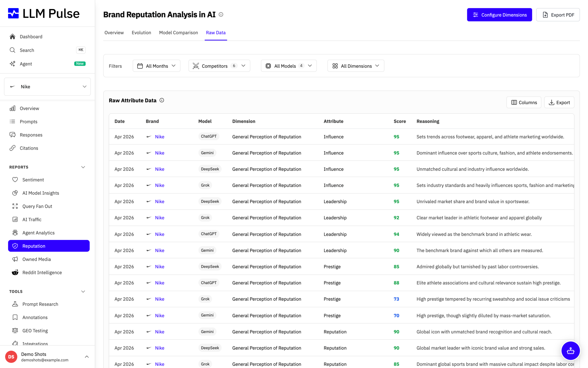Click Nike link in Grok Leadership row
Screen dimensions: 588x368
tap(160, 218)
